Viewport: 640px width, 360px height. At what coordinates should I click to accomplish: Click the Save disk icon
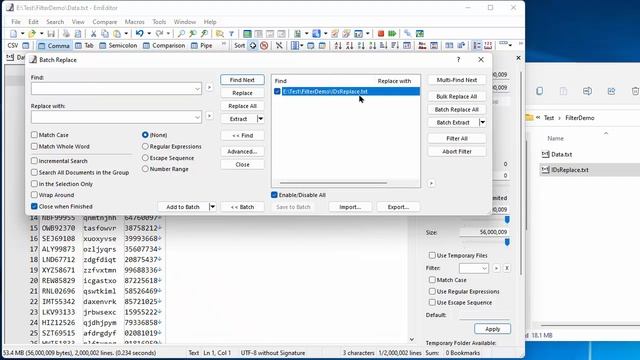[x=51, y=33]
